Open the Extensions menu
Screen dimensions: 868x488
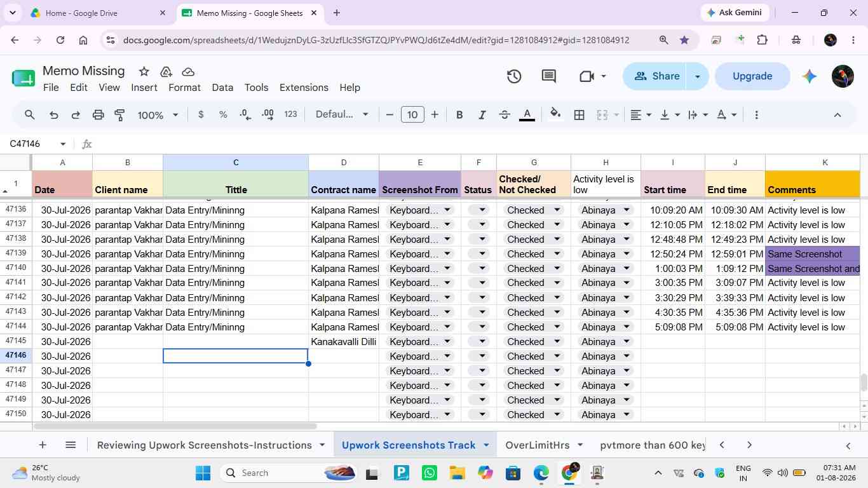click(x=304, y=88)
